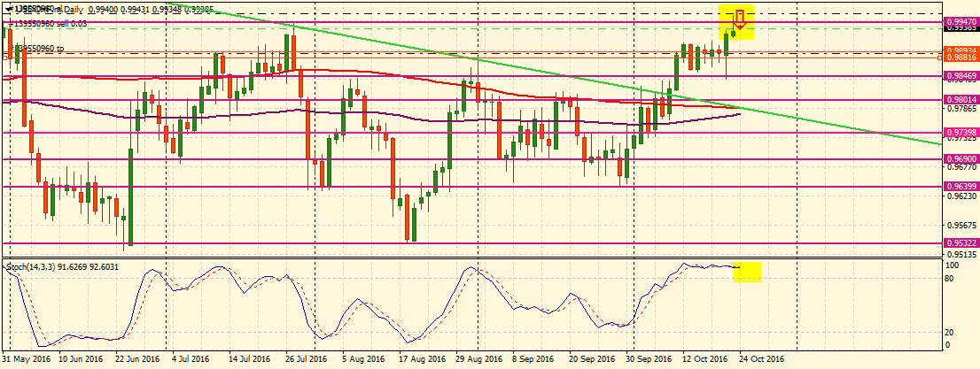This screenshot has width=980, height=369.
Task: Click the 0.98469 price level label
Action: [x=962, y=75]
